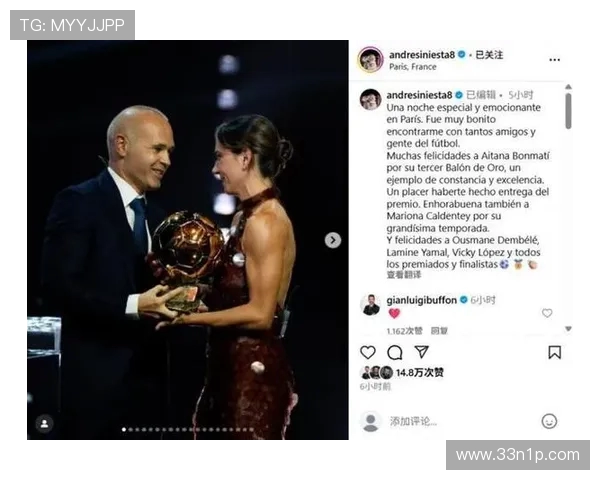The height and width of the screenshot is (480, 600).
Task: Click 已关注 following button
Action: tap(489, 55)
